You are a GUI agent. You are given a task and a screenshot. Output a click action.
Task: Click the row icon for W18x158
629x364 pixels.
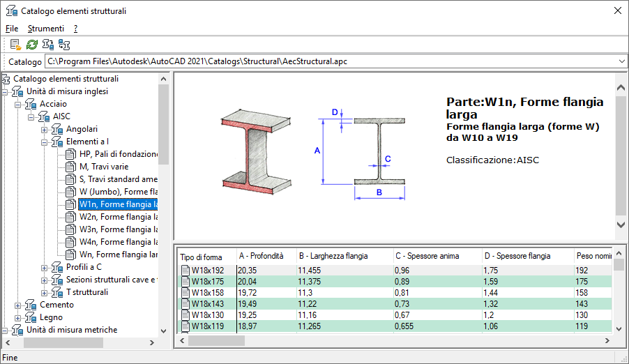(185, 293)
